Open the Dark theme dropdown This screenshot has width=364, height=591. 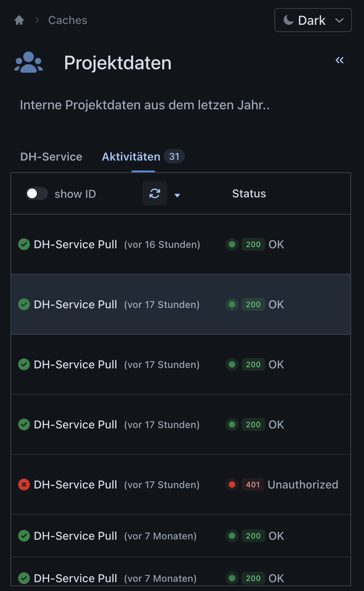313,20
